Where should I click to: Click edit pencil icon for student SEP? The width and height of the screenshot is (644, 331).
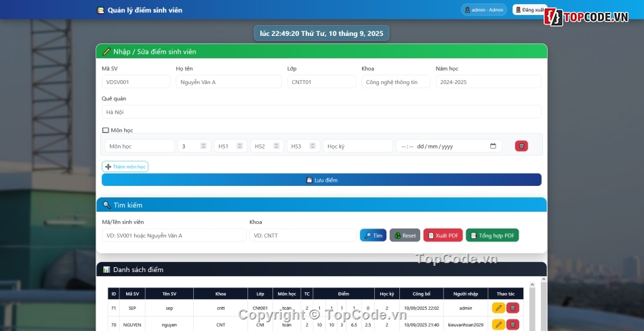coord(498,308)
